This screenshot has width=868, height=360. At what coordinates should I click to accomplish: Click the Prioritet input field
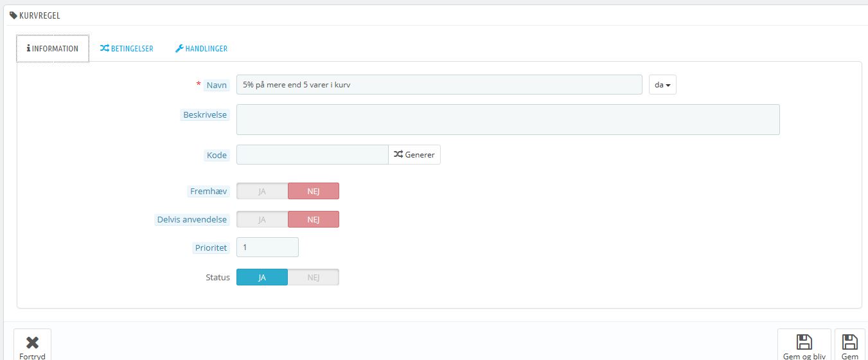tap(267, 247)
